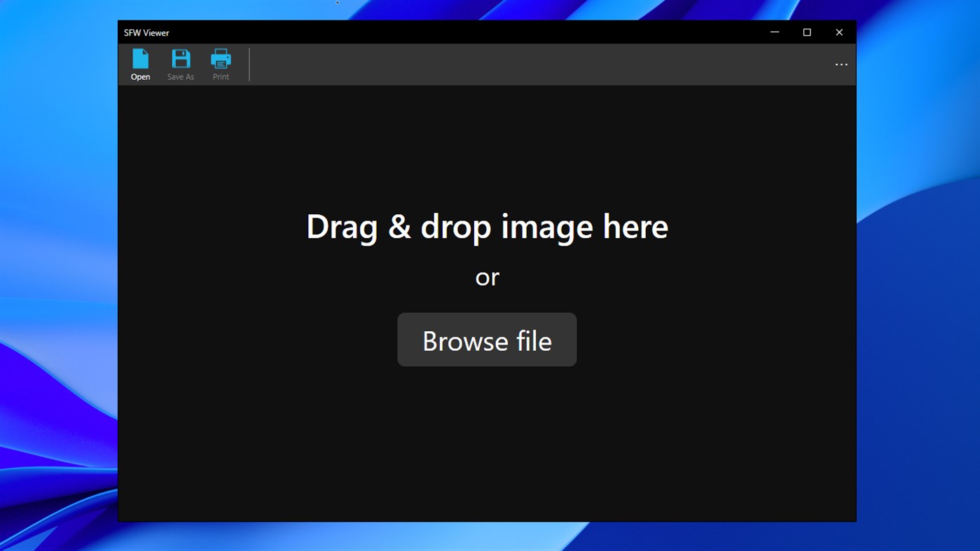Viewport: 980px width, 551px height.
Task: Minimize the SFW Viewer window
Action: tap(775, 32)
